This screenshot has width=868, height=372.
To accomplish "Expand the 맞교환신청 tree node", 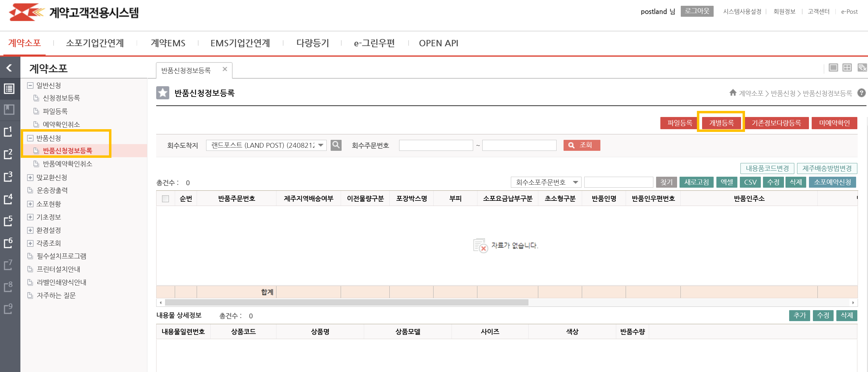I will [30, 177].
